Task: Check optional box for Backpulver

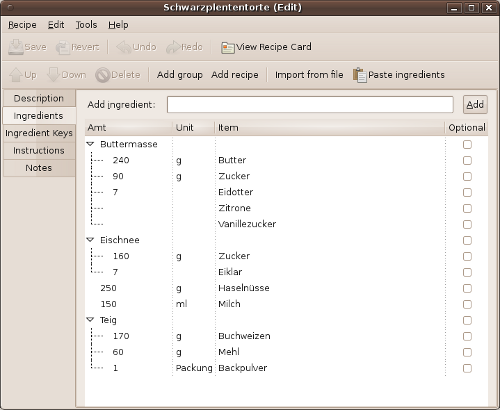Action: click(467, 368)
